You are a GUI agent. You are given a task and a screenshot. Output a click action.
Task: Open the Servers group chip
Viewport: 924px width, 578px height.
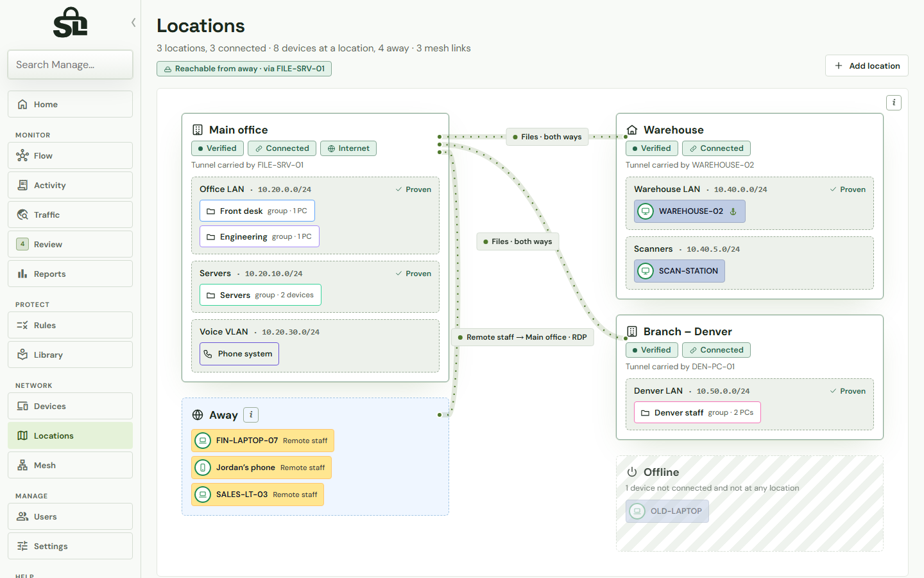tap(261, 295)
